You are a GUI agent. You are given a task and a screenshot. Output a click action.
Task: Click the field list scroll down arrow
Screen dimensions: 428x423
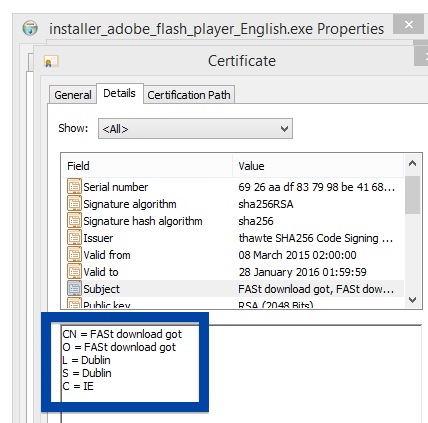(412, 300)
